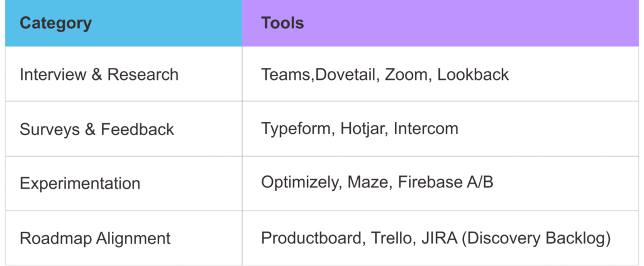
Task: Click the word Teams in the table
Action: pos(286,75)
